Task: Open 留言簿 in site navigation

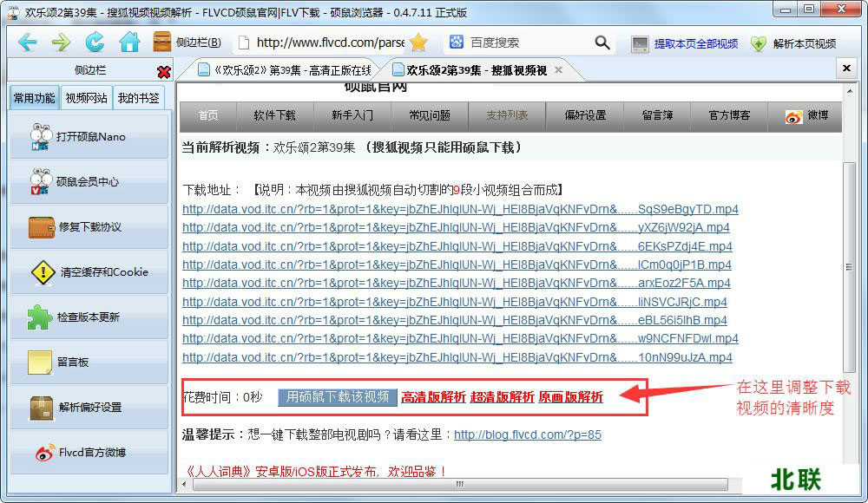Action: point(657,115)
